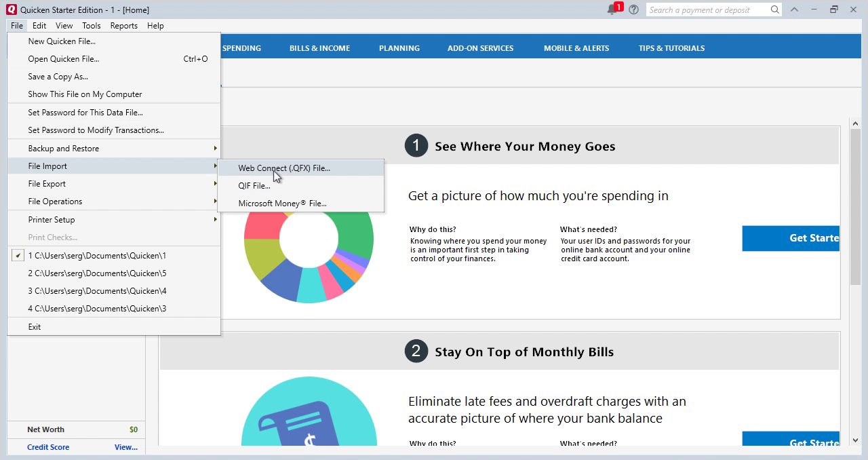Expand the File Export submenu
Viewport: 868px width, 460px height.
(114, 184)
